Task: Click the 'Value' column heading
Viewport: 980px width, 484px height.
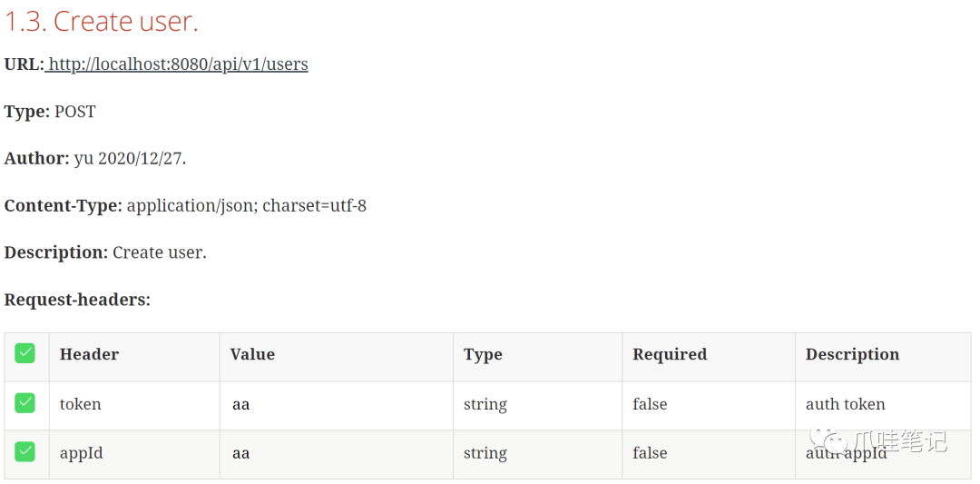Action: 252,354
